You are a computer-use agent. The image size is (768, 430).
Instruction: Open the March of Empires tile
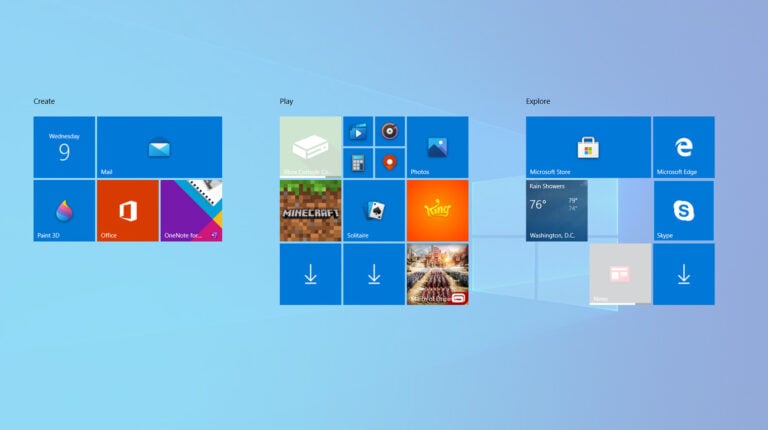pos(437,274)
